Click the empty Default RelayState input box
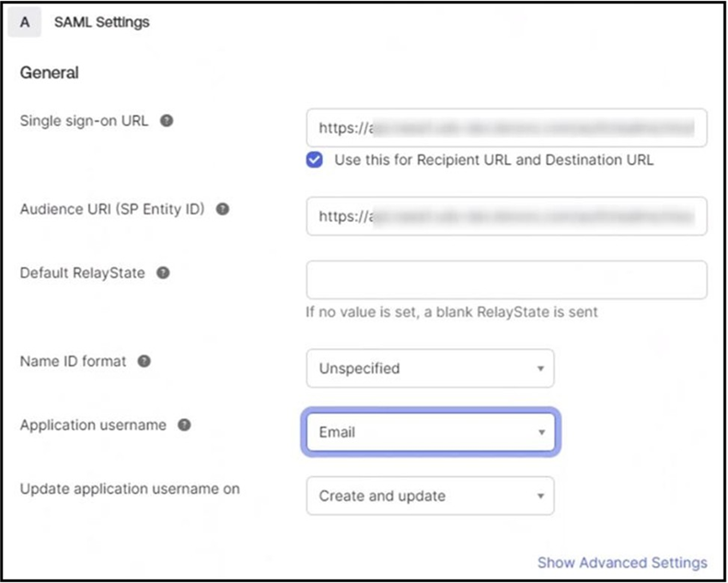Viewport: 728px width, 583px height. tap(506, 280)
